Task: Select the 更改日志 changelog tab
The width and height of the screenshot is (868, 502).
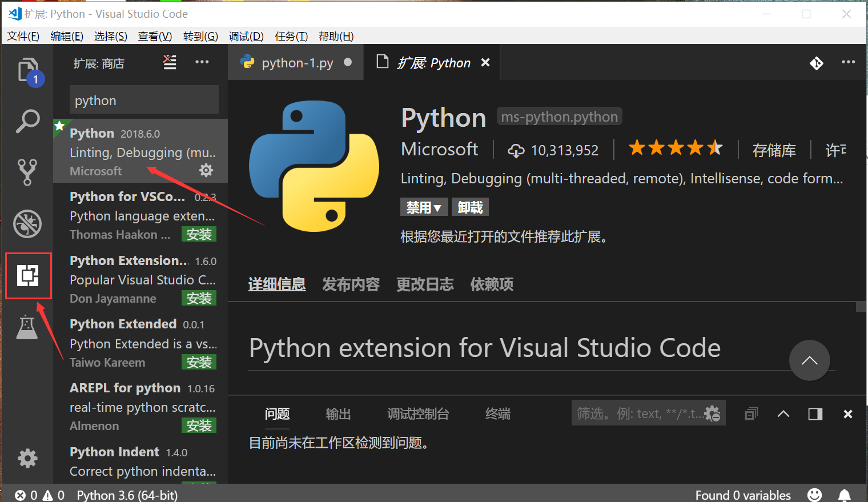Action: click(x=425, y=284)
